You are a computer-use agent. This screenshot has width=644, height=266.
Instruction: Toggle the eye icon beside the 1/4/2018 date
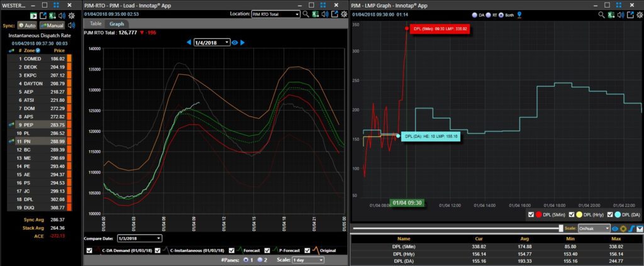tap(235, 42)
